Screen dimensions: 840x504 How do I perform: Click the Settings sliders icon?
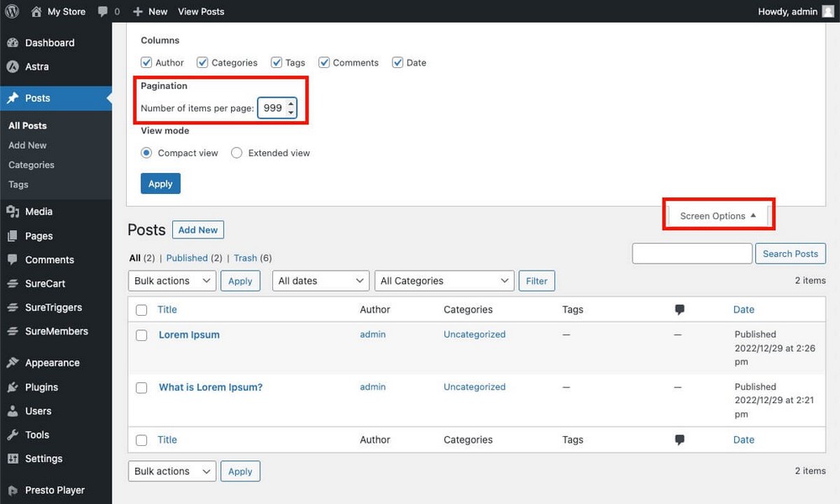tap(13, 459)
